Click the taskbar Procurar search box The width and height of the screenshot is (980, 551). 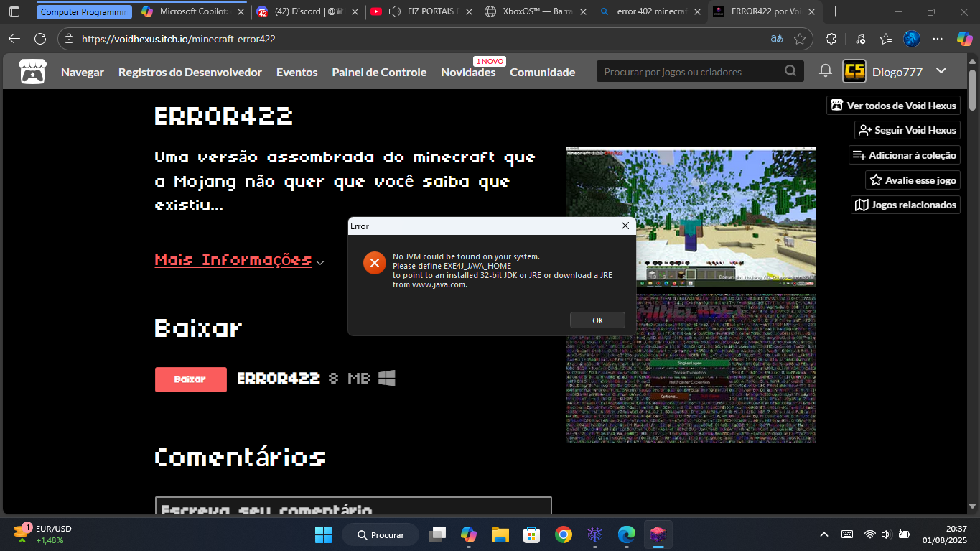point(380,534)
